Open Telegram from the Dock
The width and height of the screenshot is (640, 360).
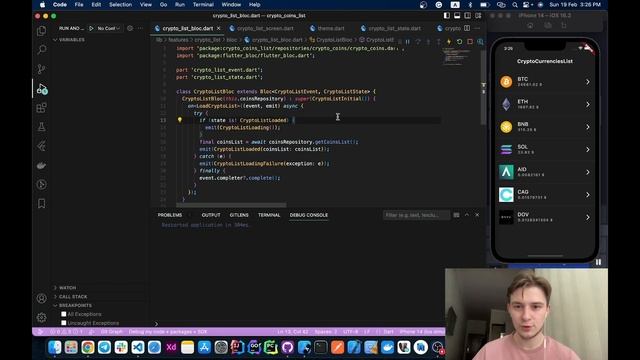(x=104, y=347)
